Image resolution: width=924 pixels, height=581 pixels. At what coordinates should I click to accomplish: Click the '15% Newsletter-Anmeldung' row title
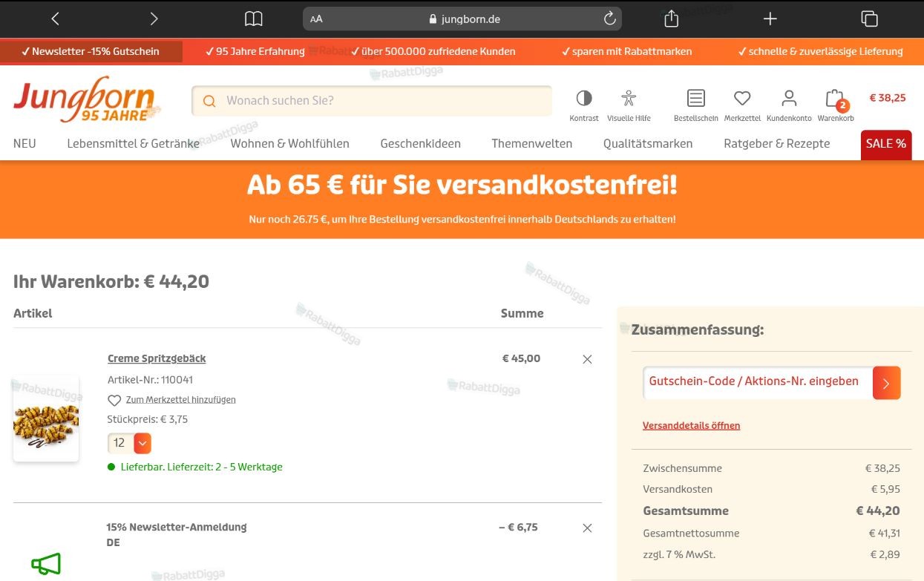coord(176,528)
